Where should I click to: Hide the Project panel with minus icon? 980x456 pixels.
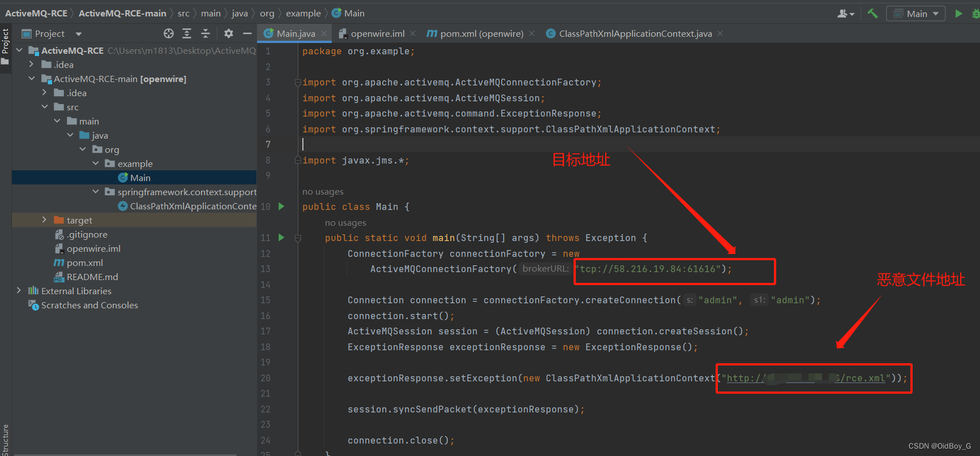tap(247, 33)
